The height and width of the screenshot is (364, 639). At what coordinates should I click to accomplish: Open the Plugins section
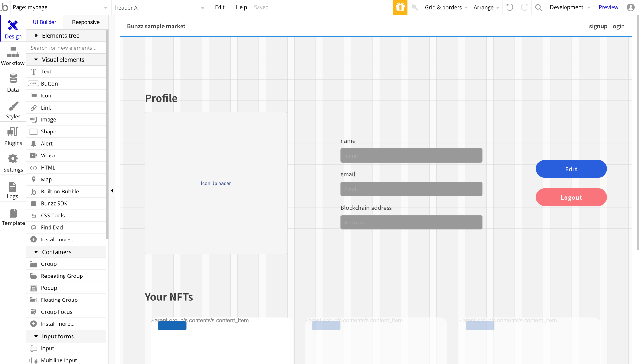[13, 136]
